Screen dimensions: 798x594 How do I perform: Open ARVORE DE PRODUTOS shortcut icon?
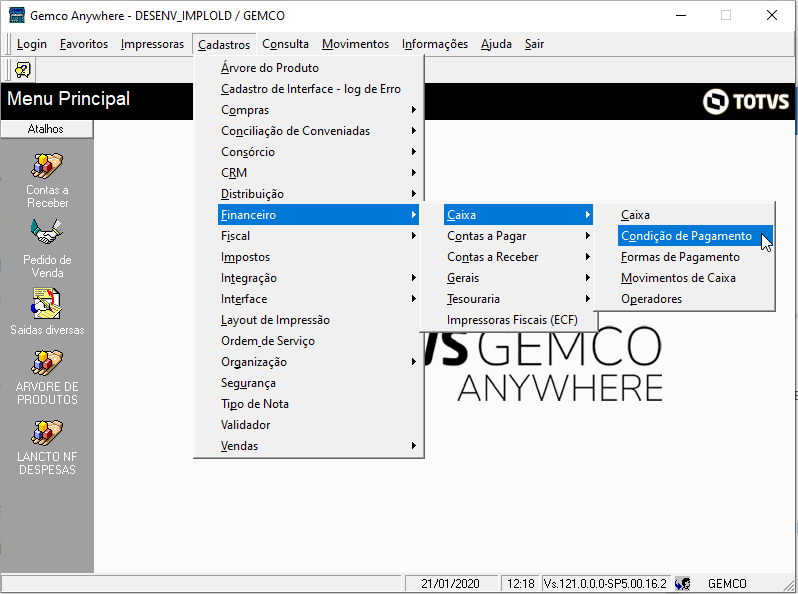[x=47, y=362]
